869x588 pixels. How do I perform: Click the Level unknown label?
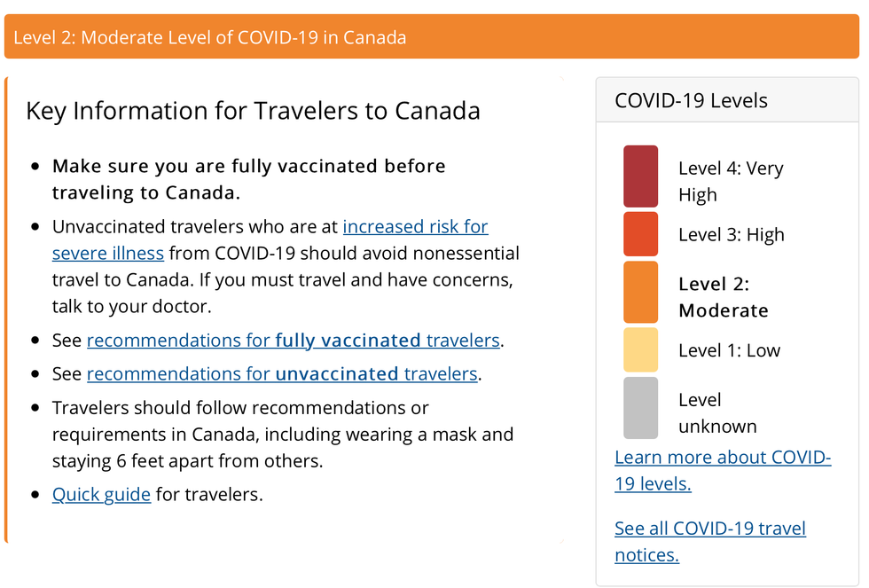(x=716, y=412)
